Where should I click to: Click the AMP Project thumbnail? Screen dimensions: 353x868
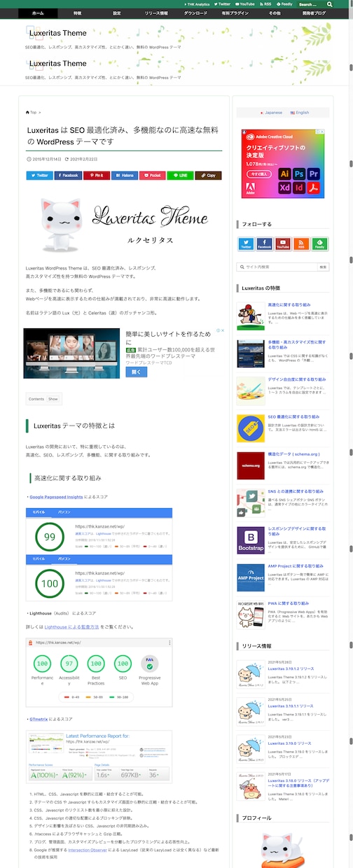250,577
